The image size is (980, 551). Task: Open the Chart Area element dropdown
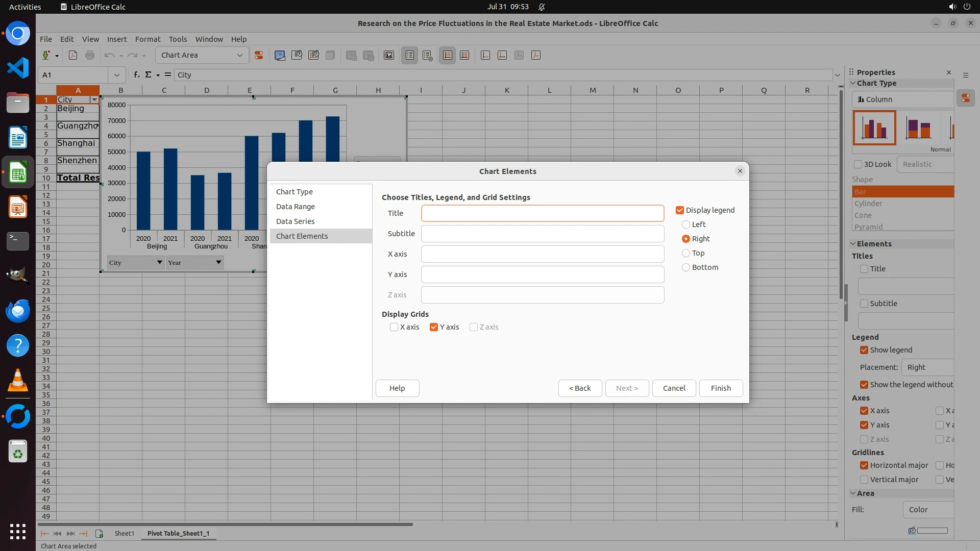239,55
